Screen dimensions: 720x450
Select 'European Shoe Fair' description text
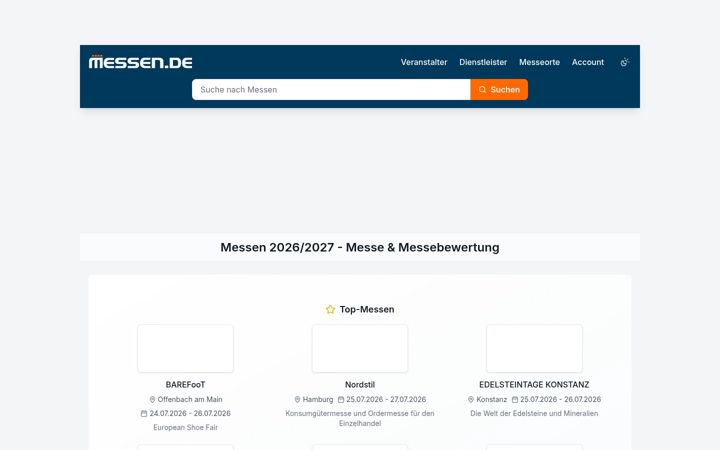[x=186, y=427]
